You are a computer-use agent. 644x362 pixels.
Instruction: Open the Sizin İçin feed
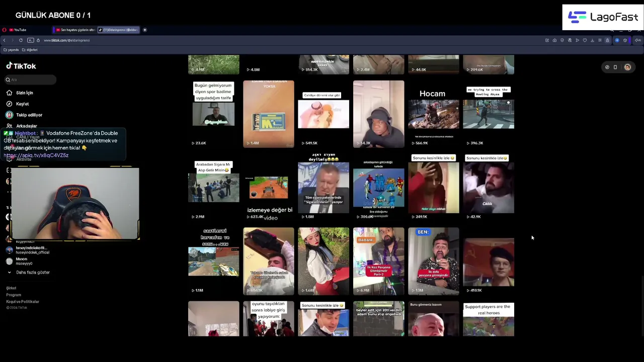[20, 93]
